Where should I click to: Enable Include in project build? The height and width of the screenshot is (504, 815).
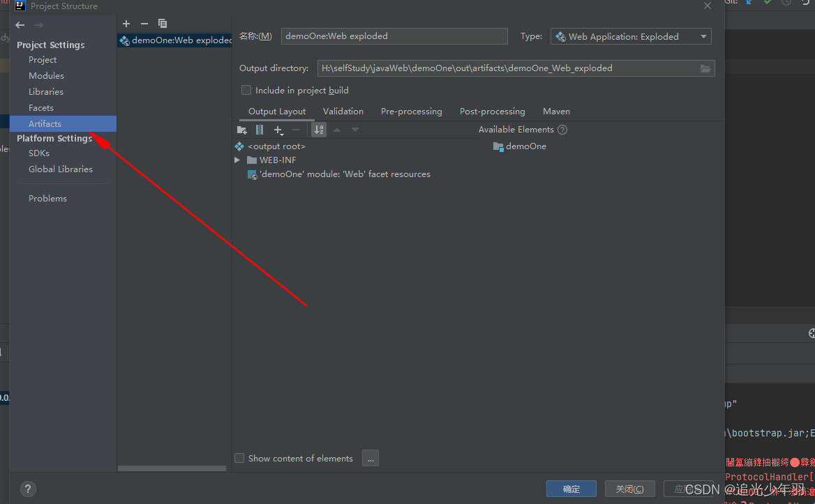point(246,91)
